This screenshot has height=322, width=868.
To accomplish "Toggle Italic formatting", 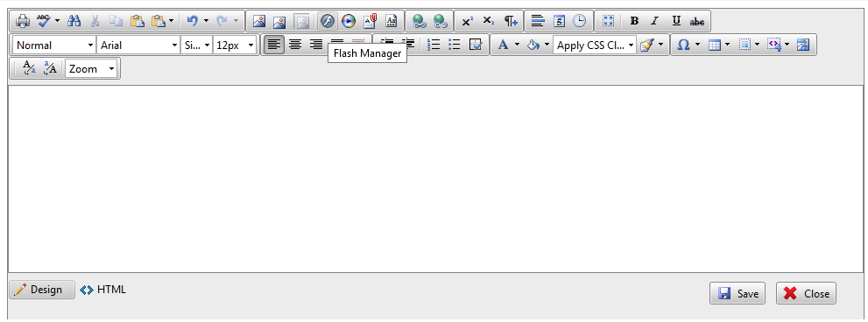I will pos(655,21).
